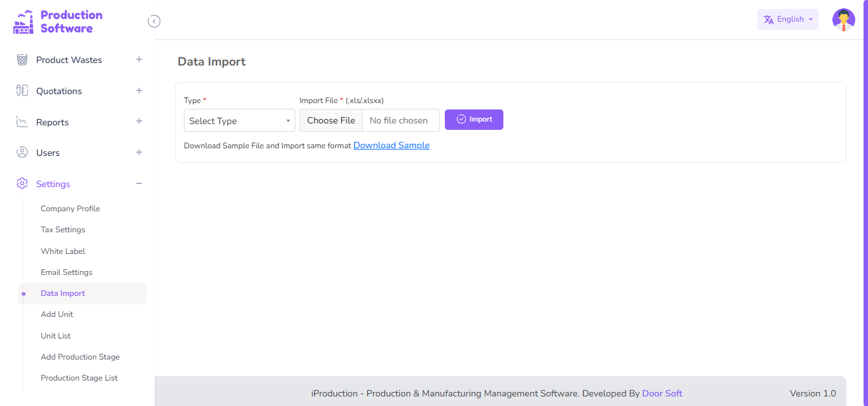Open the Company Profile settings page
This screenshot has width=868, height=406.
click(70, 209)
